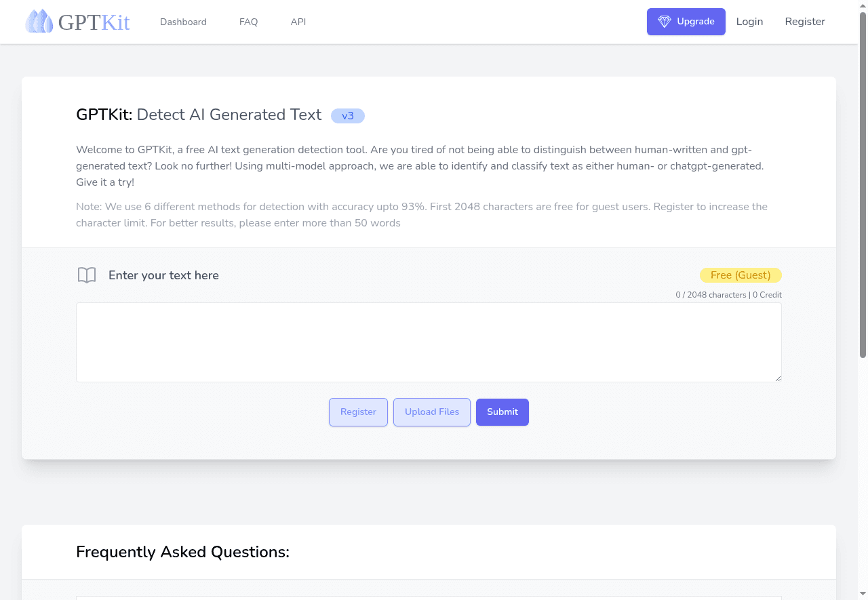Screen dimensions: 868x600
Task: Select the Free (Guest) plan badge
Action: [741, 275]
